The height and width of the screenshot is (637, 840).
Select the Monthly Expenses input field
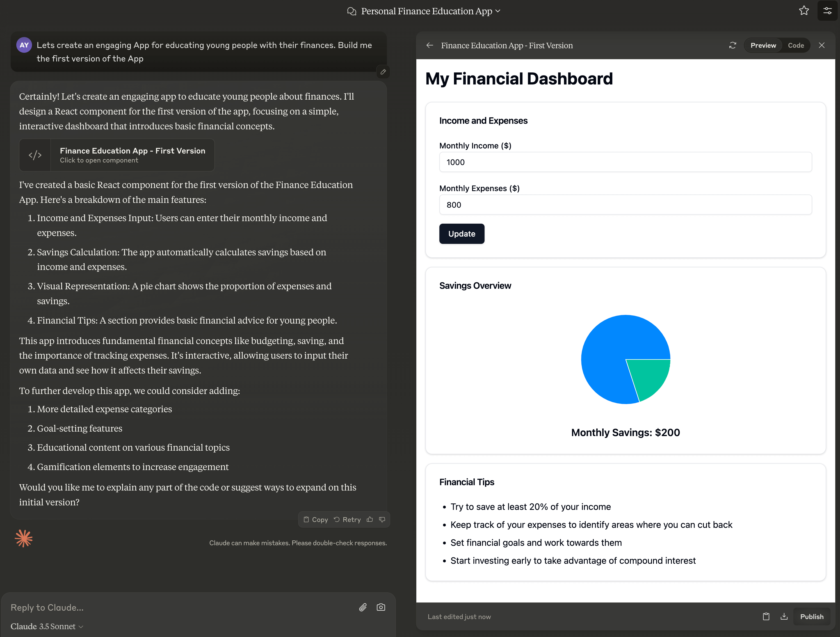click(x=625, y=204)
